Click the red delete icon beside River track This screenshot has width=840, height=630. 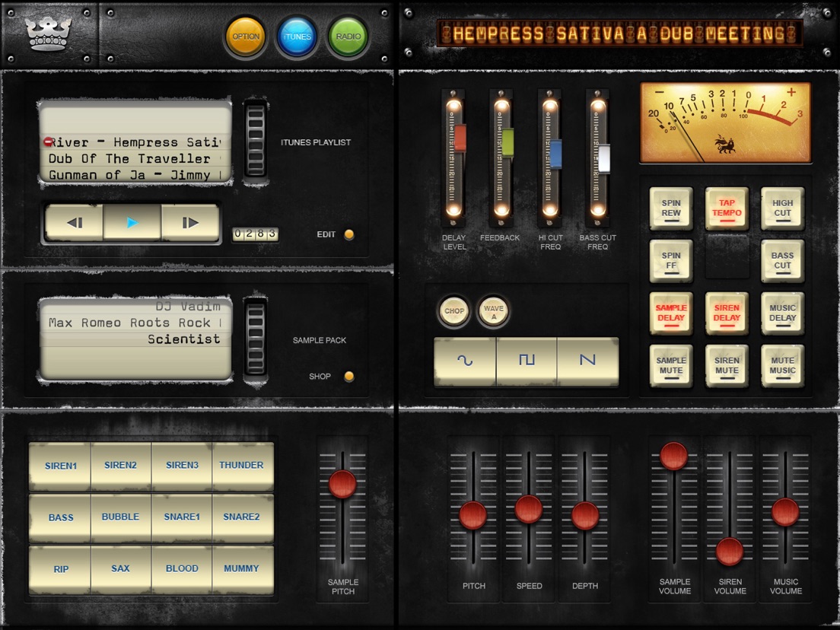pos(48,142)
